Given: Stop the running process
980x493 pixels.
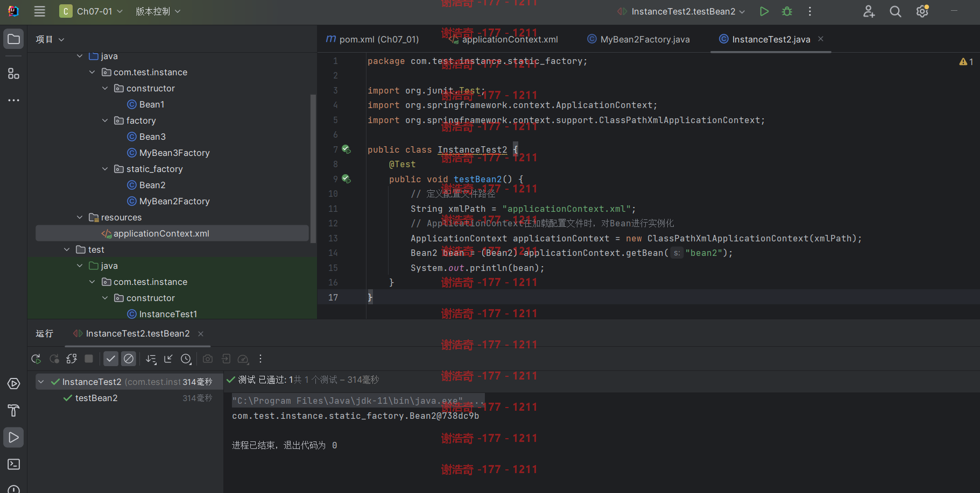Looking at the screenshot, I should point(89,359).
